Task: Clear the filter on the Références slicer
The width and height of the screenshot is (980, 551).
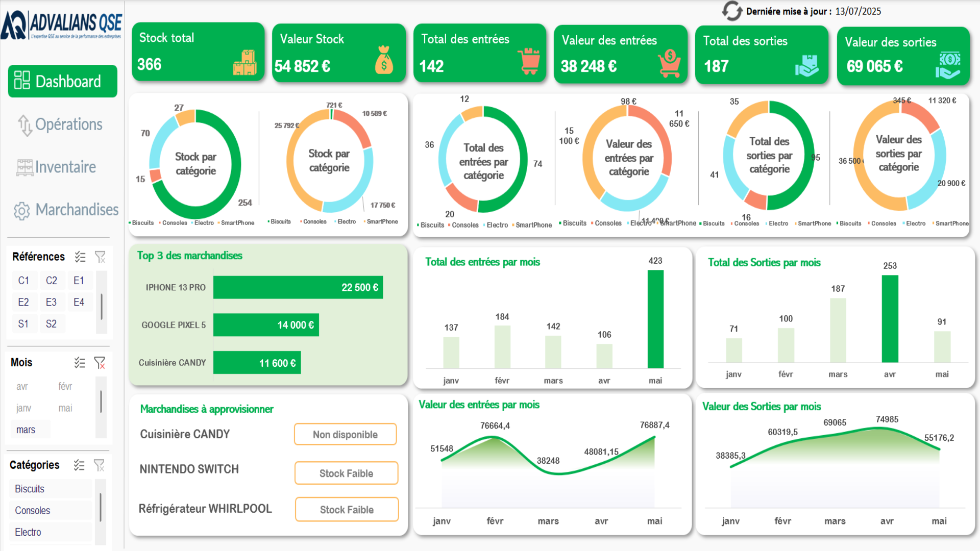Action: (x=100, y=257)
